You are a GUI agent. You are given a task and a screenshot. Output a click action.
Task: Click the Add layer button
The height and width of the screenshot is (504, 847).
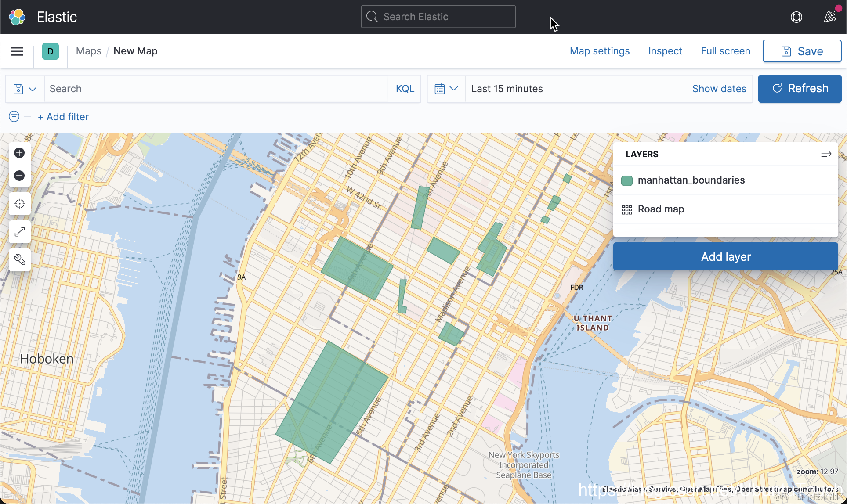click(x=725, y=257)
